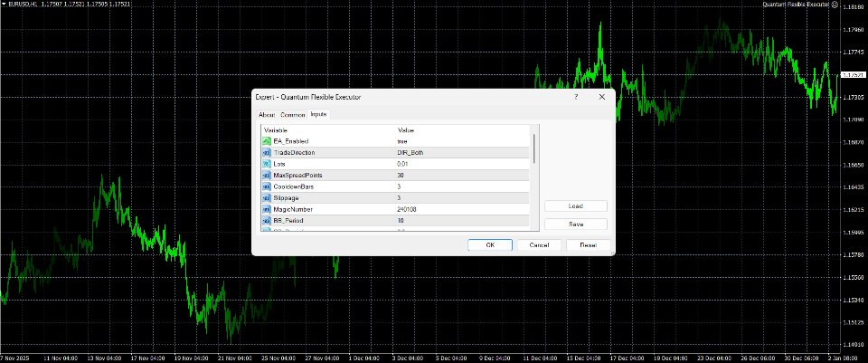Select the Inputs tab
This screenshot has height=363, width=868.
pos(318,114)
